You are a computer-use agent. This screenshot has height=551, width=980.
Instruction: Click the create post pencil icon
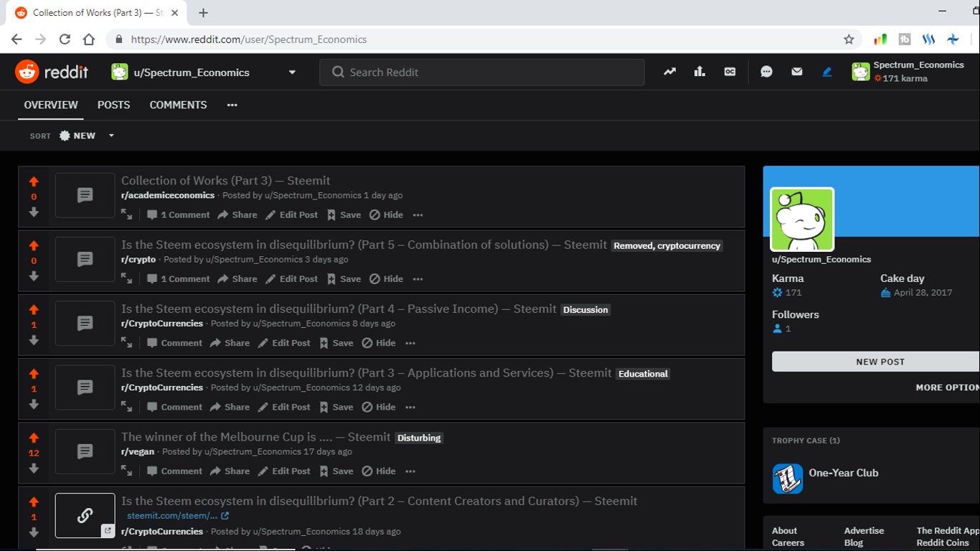tap(827, 72)
